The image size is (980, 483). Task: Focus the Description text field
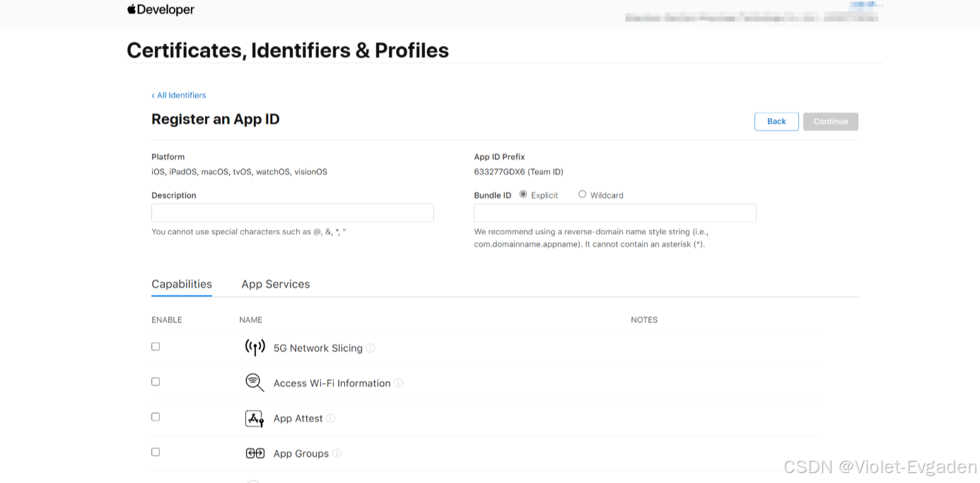(x=293, y=213)
